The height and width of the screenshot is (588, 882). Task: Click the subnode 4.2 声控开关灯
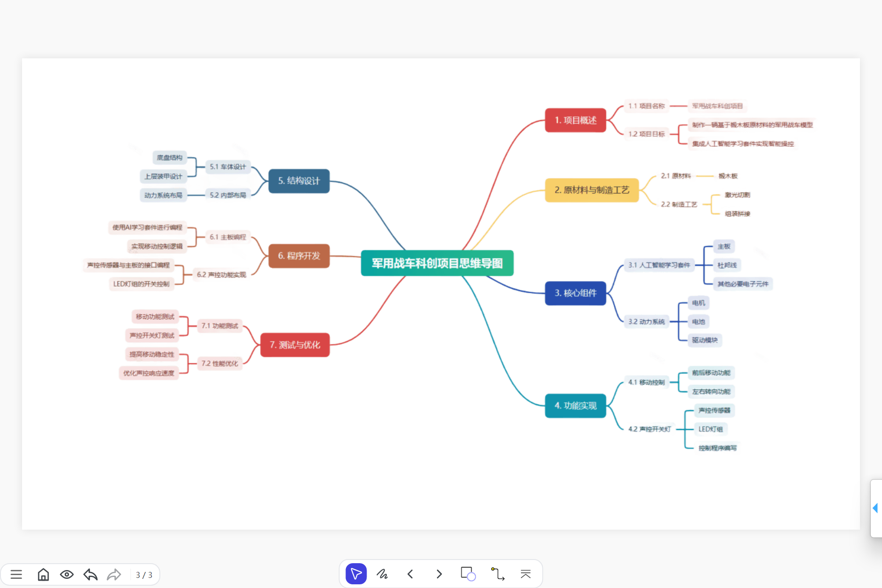[650, 429]
